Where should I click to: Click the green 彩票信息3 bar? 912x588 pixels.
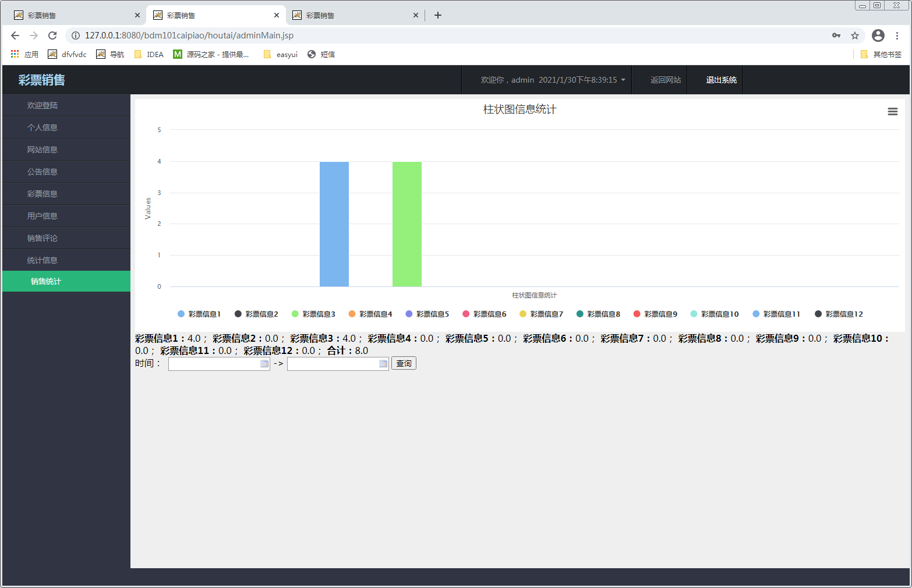[407, 224]
